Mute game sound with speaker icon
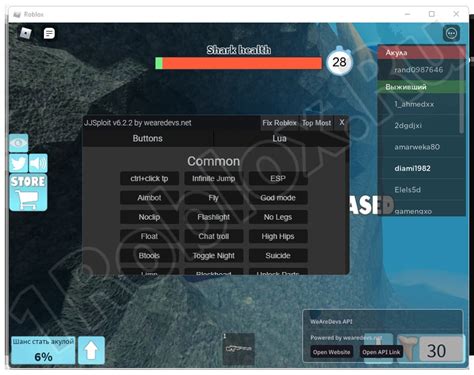The width and height of the screenshot is (474, 375). pos(38,163)
